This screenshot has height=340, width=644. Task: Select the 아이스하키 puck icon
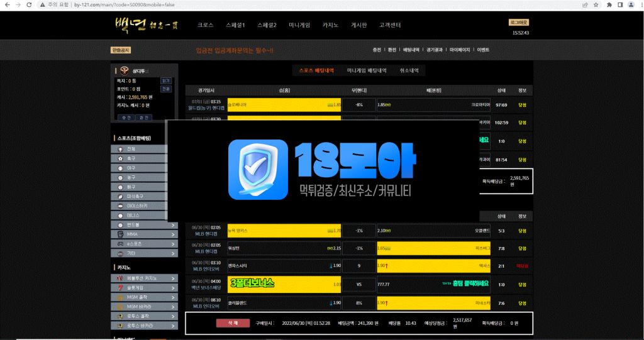120,206
